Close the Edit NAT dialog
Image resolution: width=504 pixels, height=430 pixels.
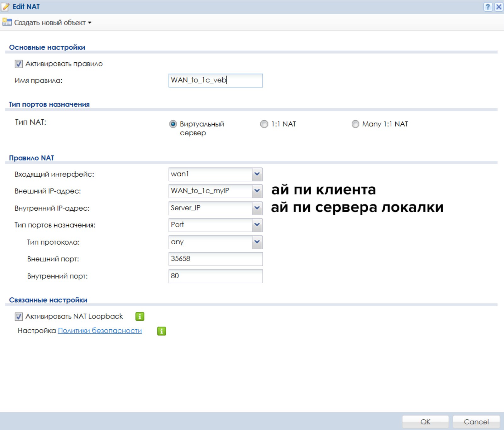(499, 7)
